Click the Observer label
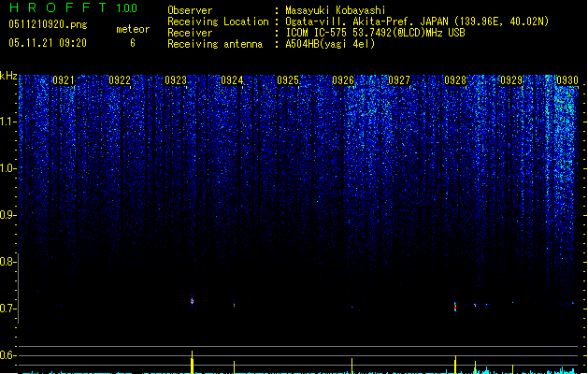The width and height of the screenshot is (588, 374). click(190, 10)
